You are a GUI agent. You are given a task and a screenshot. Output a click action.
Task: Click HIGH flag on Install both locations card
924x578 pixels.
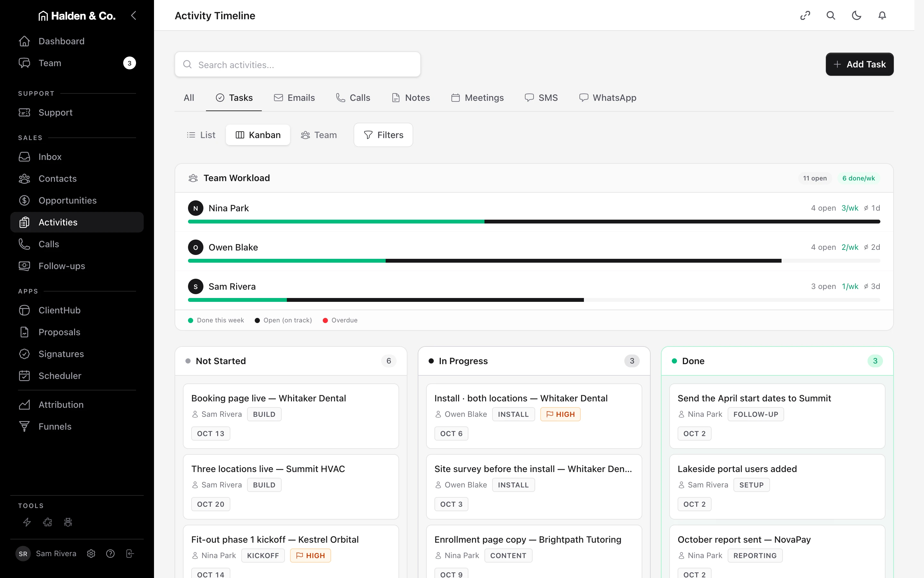click(560, 414)
